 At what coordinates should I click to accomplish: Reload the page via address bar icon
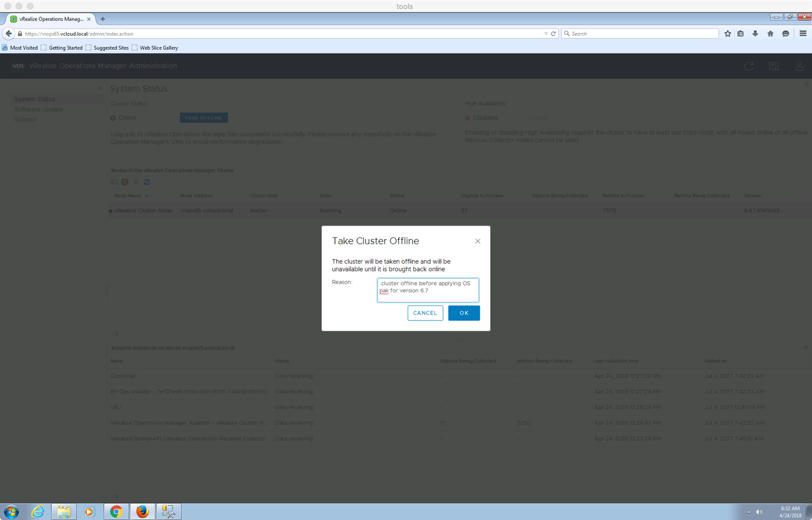553,34
